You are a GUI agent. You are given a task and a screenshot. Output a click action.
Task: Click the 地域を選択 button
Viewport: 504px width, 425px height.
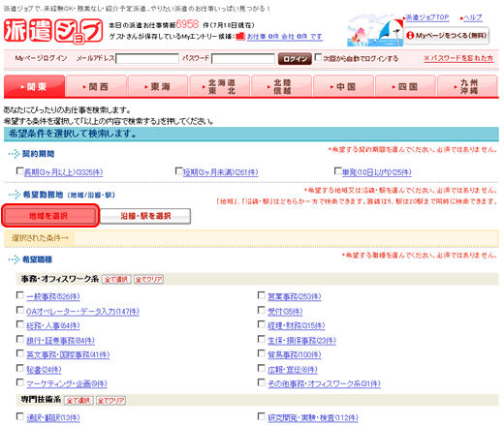click(50, 216)
